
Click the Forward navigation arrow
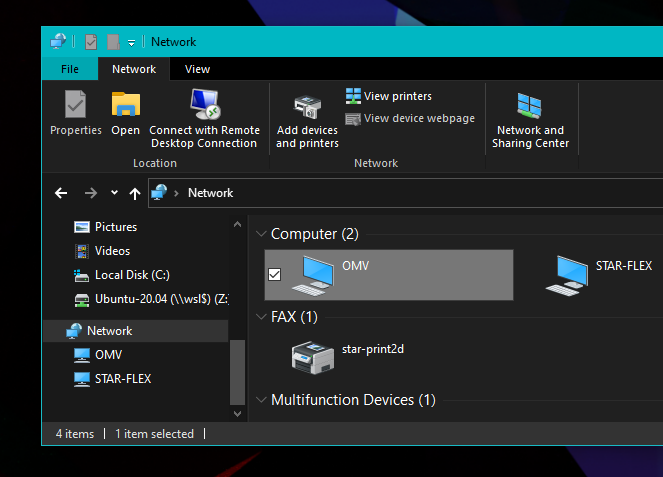(x=90, y=193)
